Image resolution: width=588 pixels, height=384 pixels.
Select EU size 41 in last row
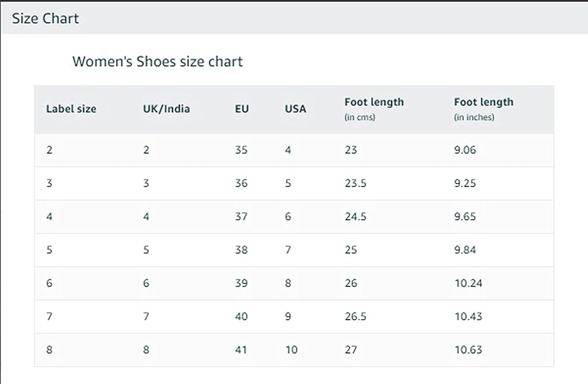click(x=241, y=350)
